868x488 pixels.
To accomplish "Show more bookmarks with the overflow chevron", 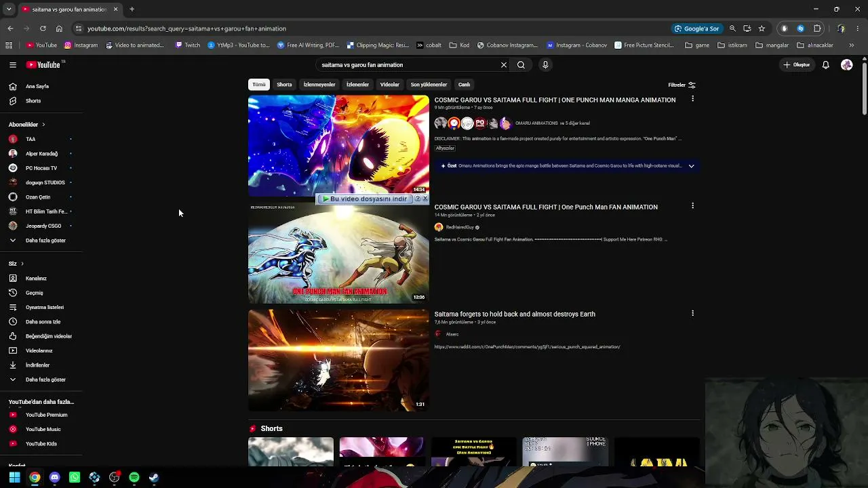I will tap(851, 45).
